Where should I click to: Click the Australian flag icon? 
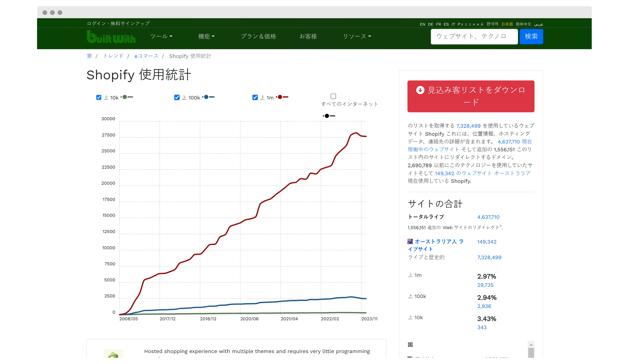[x=410, y=241]
